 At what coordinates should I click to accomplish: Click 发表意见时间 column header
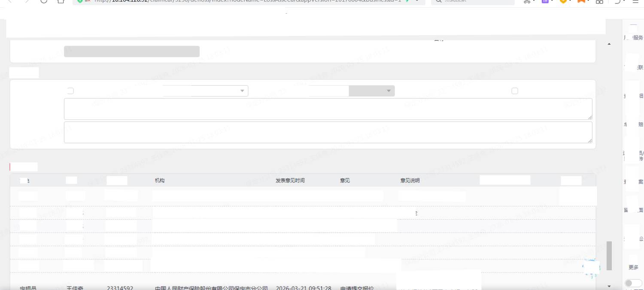290,181
